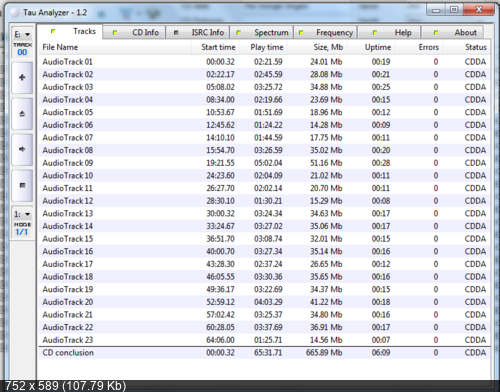This screenshot has height=392, width=500.
Task: Click the 51.16 Mb size value
Action: coord(326,163)
